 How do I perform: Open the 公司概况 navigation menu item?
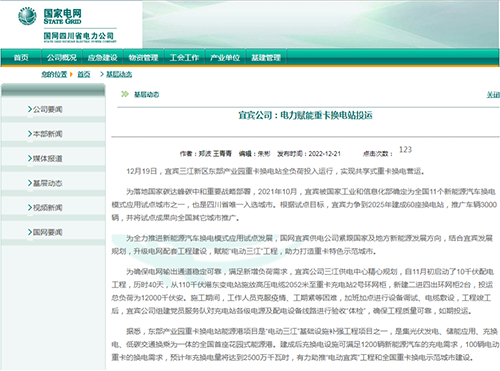pyautogui.click(x=62, y=58)
